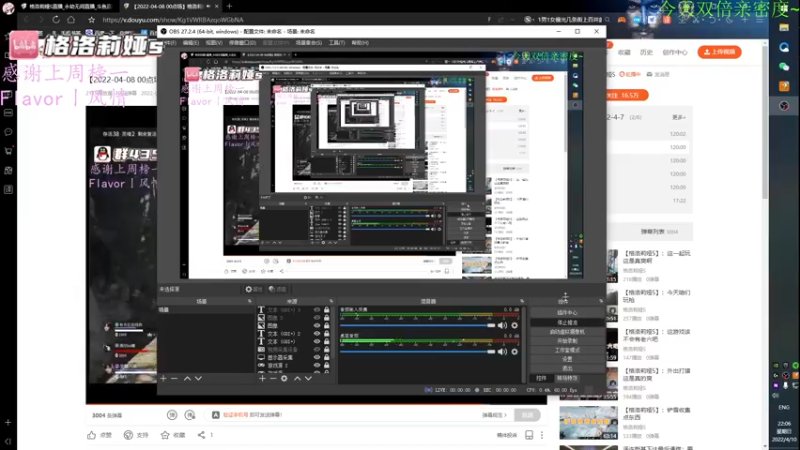
Task: Share the video using share icon
Action: click(202, 435)
